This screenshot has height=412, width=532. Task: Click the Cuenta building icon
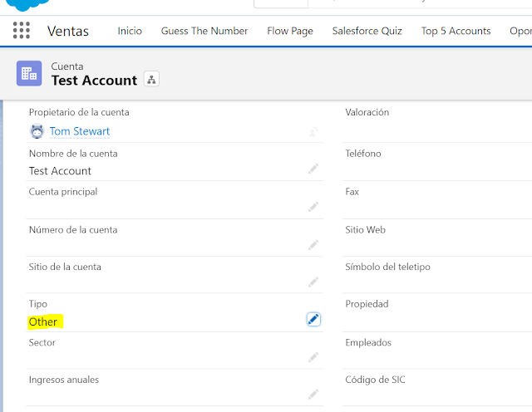(29, 73)
